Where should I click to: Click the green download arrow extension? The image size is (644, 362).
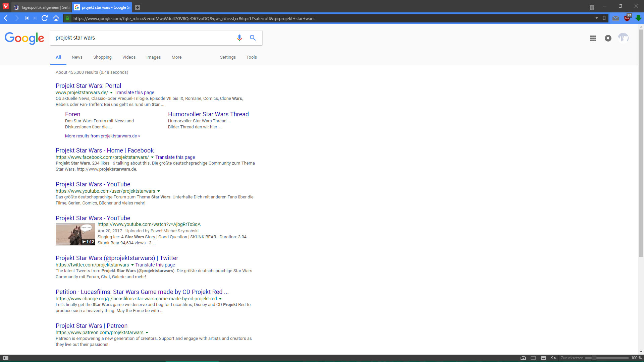point(638,18)
